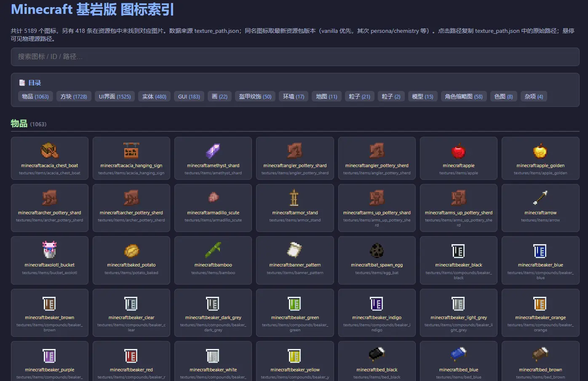
Task: Select the beaker_blue icon
Action: [x=540, y=251]
